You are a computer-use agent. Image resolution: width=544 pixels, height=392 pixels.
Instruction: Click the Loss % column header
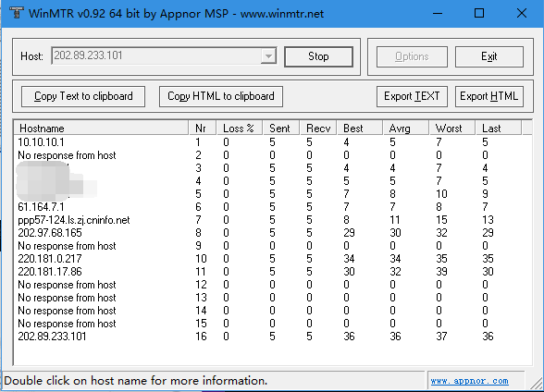[x=240, y=129]
